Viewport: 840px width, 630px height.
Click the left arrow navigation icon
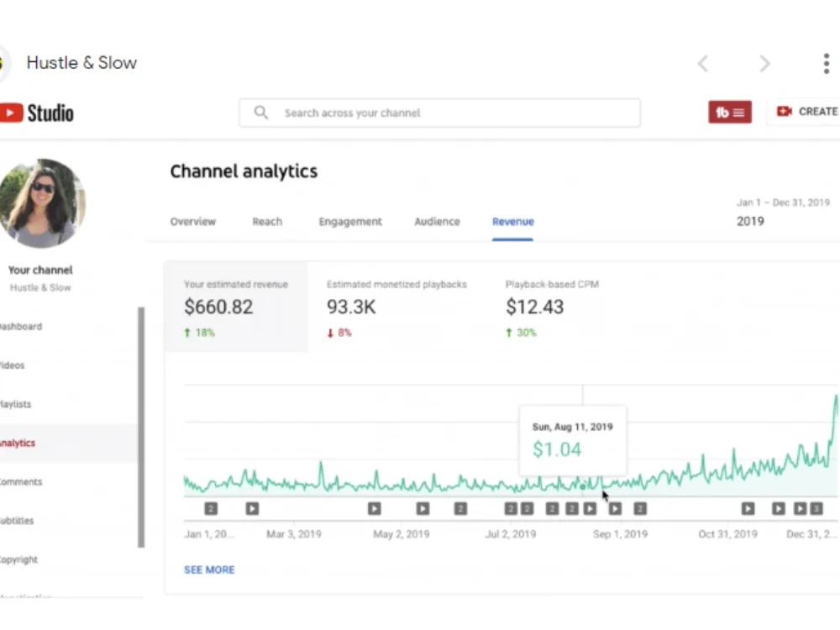tap(703, 63)
